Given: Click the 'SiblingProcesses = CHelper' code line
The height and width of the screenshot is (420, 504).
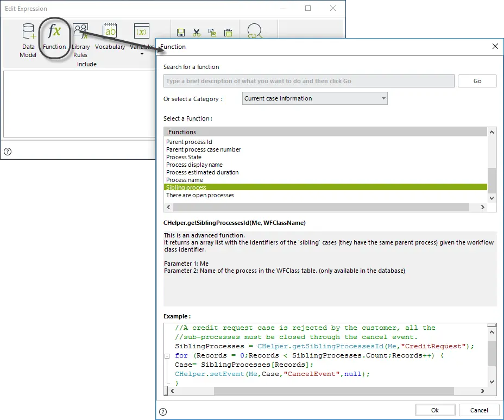Looking at the screenshot, I should coord(324,346).
